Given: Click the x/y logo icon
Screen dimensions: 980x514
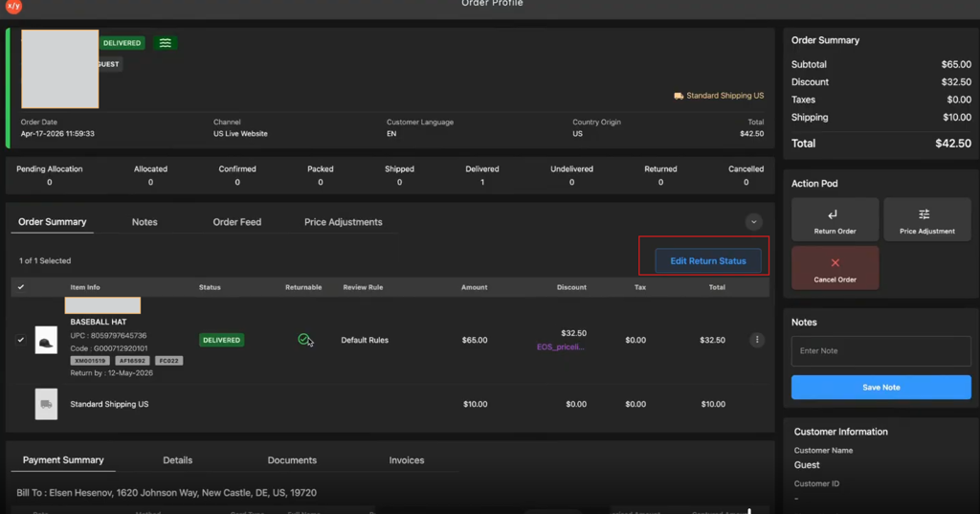Looking at the screenshot, I should click(13, 7).
